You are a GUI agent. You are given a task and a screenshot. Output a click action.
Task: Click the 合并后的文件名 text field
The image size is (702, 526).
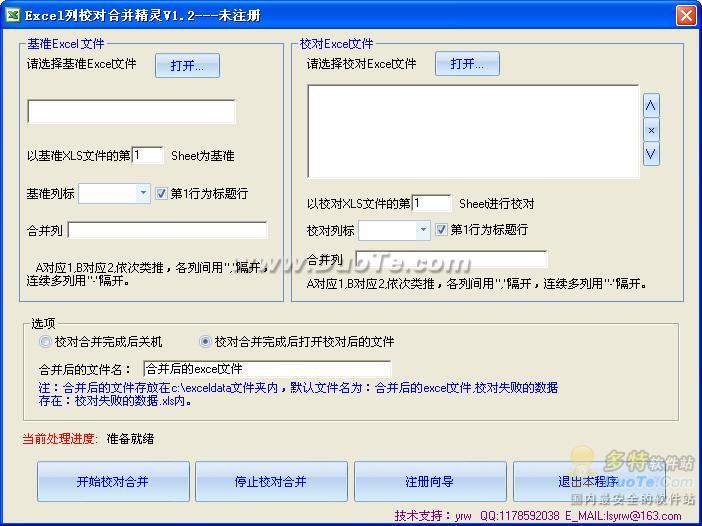(267, 369)
